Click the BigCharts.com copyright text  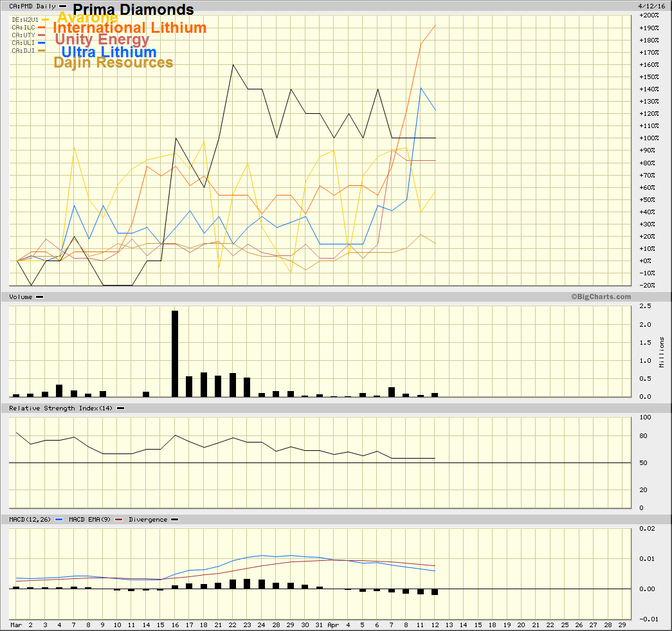600,297
